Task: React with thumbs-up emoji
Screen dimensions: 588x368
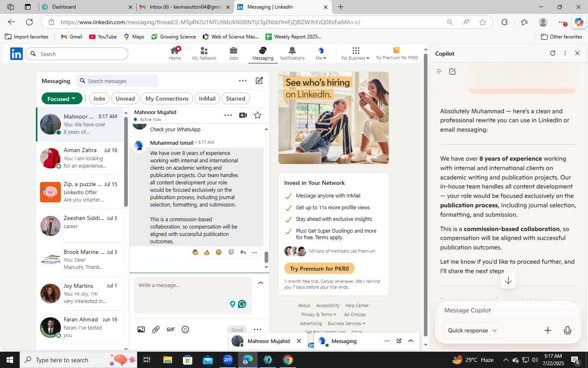Action: tap(207, 252)
